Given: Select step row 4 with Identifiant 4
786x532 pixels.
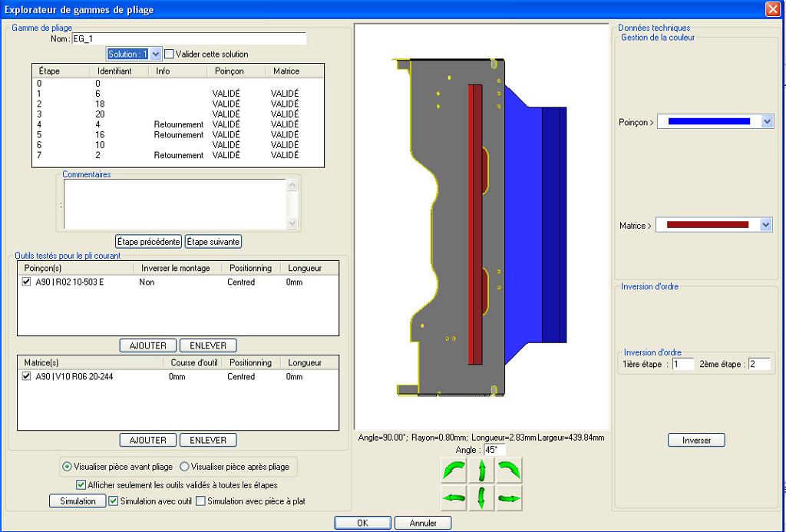Looking at the screenshot, I should (x=178, y=124).
